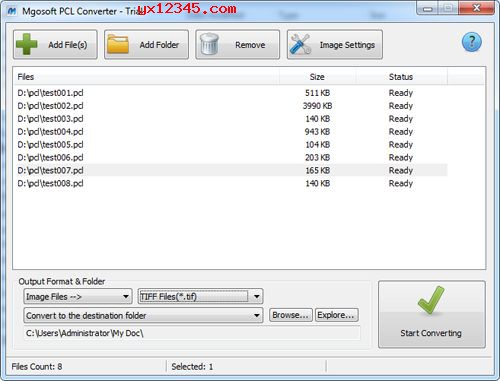Image resolution: width=500 pixels, height=381 pixels.
Task: Click the Mgosoft app logo in title bar
Action: pyautogui.click(x=12, y=11)
